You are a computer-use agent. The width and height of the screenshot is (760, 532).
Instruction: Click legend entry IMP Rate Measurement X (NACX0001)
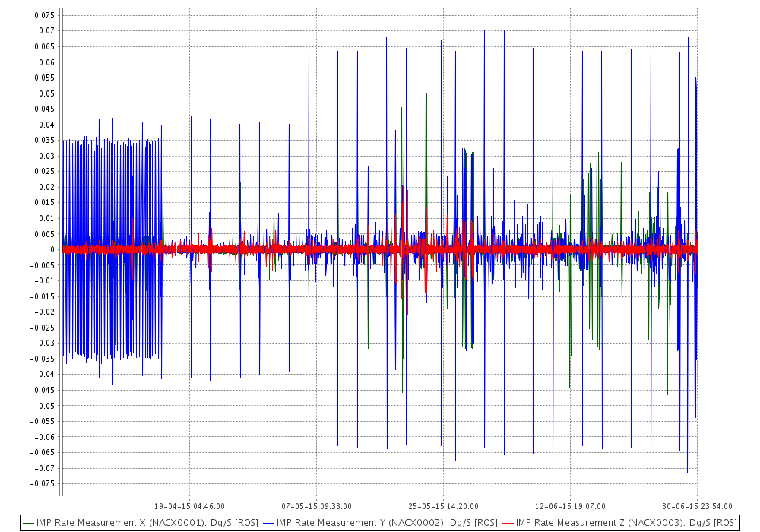140,523
